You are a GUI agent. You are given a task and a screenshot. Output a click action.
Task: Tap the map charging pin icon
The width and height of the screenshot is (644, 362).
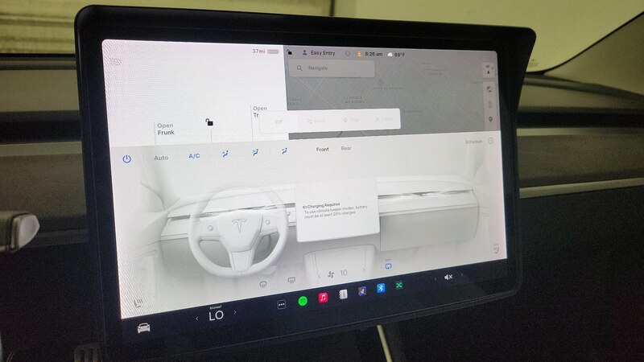pos(490,119)
